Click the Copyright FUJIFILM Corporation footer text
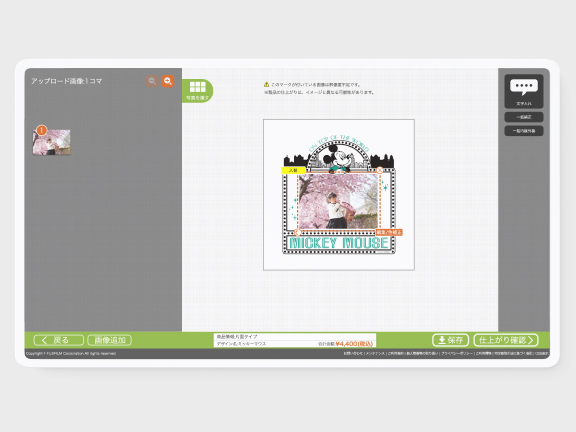Image resolution: width=576 pixels, height=432 pixels. click(x=71, y=353)
